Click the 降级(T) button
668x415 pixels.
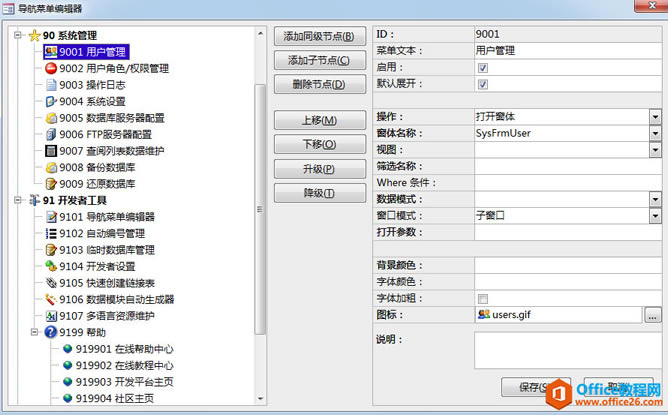pos(320,193)
